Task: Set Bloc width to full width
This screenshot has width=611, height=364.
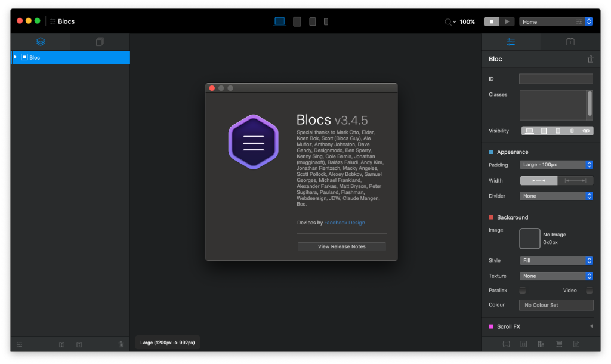Action: 576,180
